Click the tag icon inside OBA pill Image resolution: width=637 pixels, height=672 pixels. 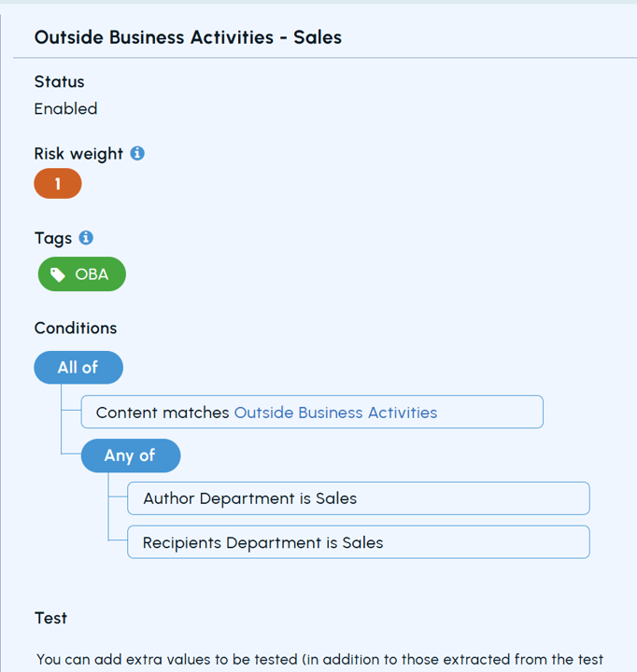(x=58, y=274)
